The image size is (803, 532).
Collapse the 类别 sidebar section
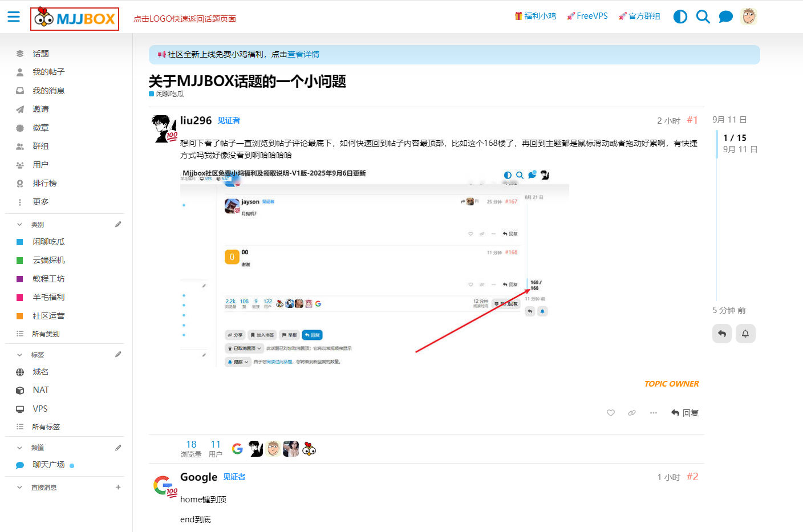pyautogui.click(x=20, y=225)
